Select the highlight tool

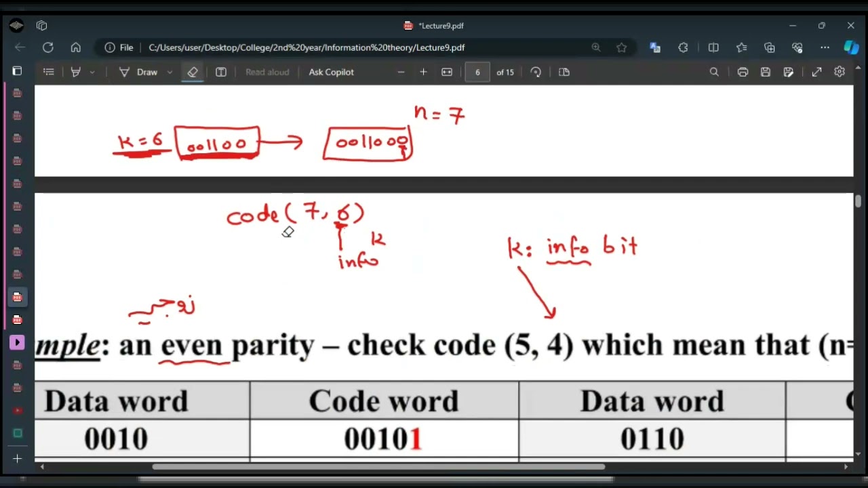tap(76, 72)
